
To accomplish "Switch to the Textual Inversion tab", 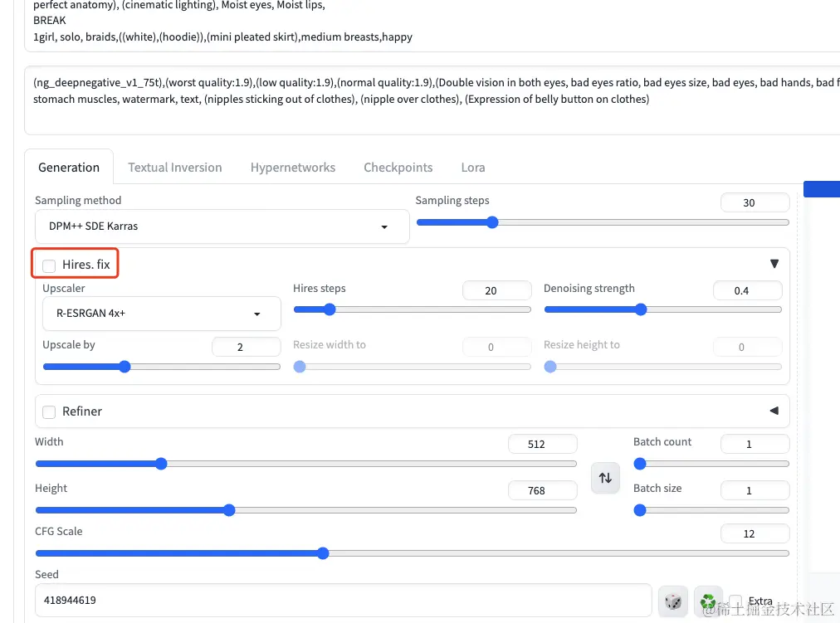I will (x=174, y=168).
